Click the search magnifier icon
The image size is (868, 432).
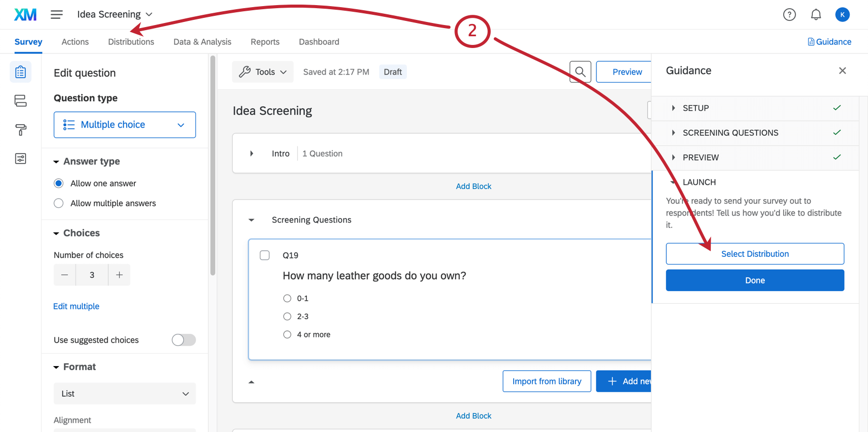(580, 72)
